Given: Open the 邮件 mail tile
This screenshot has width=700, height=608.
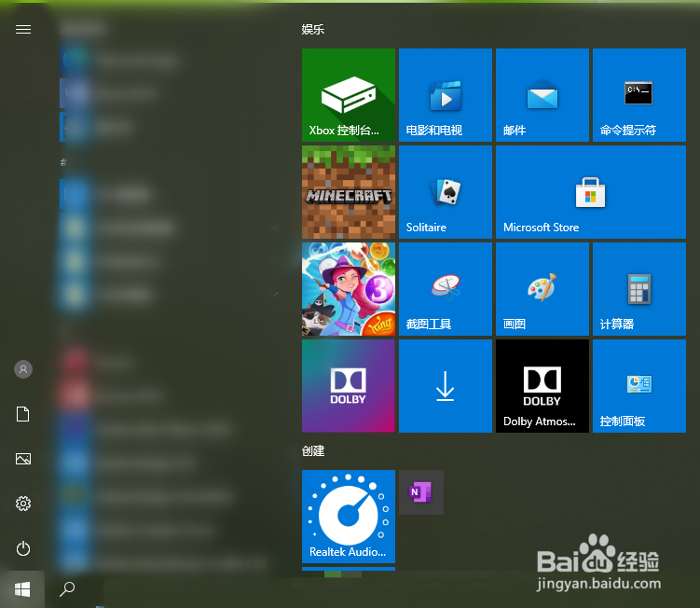Looking at the screenshot, I should coord(542,95).
